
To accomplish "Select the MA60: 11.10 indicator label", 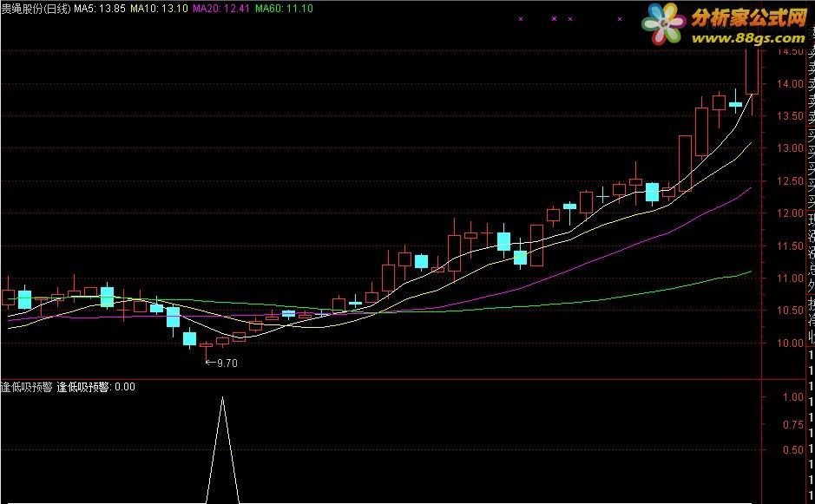I will click(284, 9).
